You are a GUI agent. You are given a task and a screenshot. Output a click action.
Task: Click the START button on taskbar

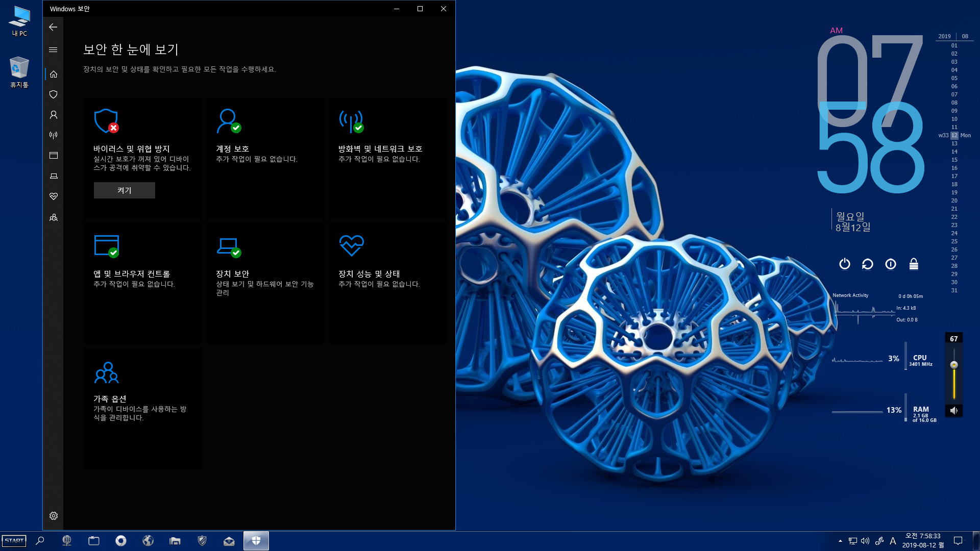[14, 541]
